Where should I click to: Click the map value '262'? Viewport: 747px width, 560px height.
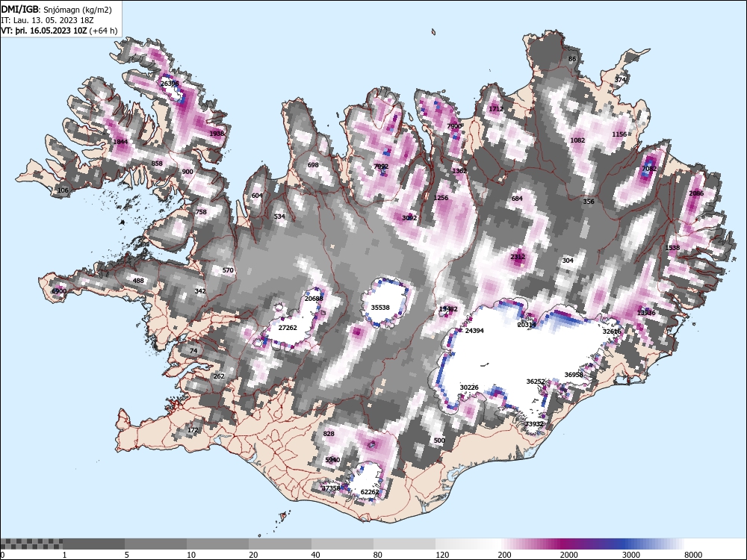(219, 376)
